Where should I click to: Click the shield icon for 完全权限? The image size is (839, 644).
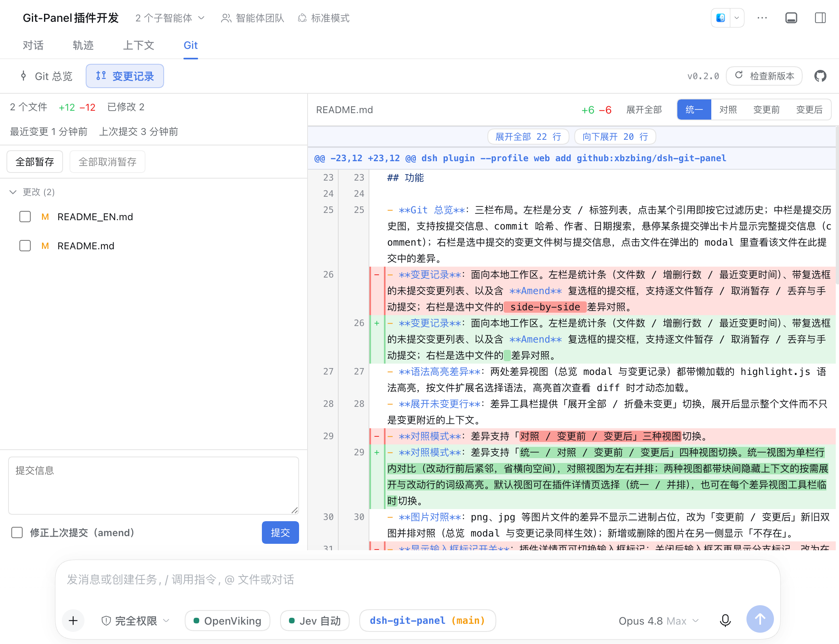coord(106,621)
